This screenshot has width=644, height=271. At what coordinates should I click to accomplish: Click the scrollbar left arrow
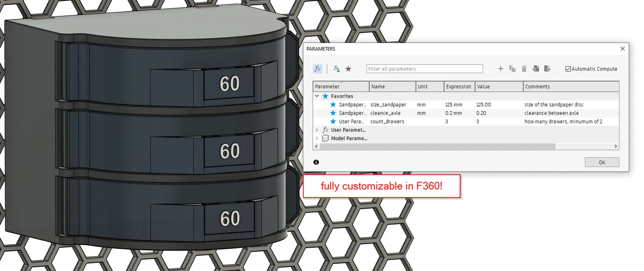(x=316, y=146)
